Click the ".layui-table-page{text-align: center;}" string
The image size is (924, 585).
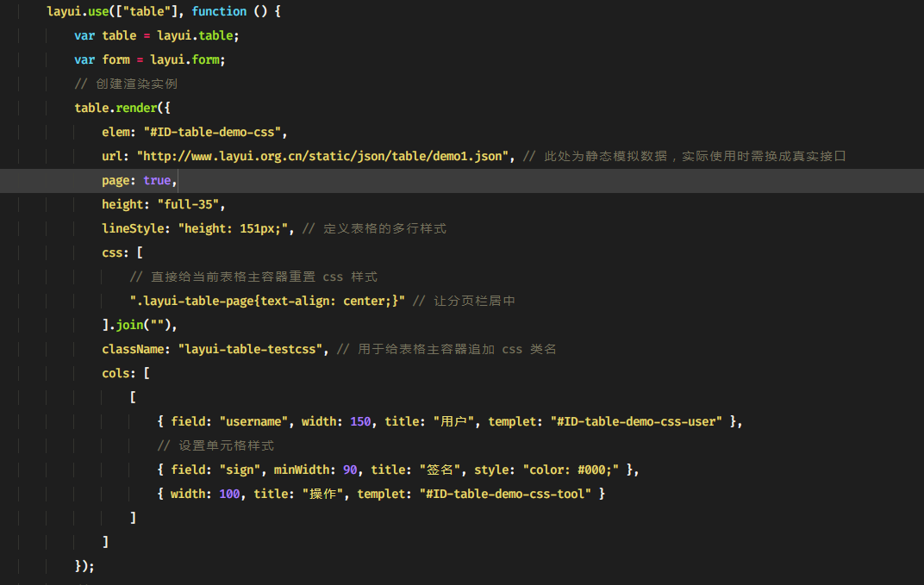point(267,301)
